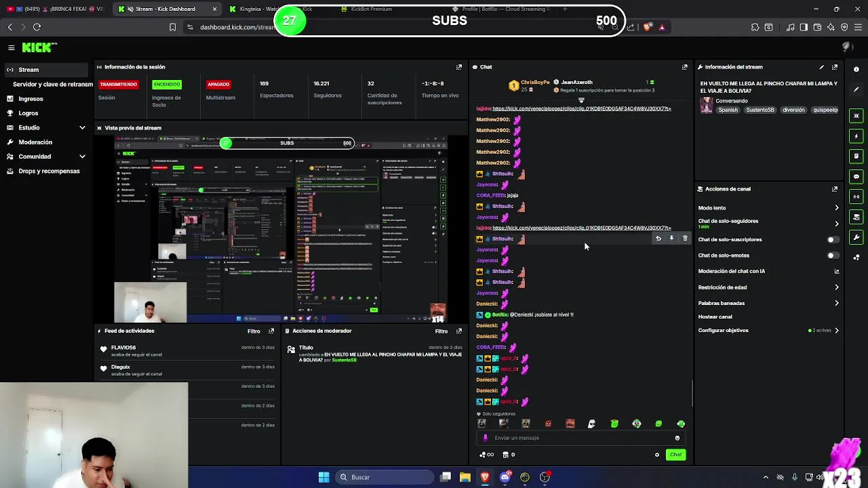
Task: Click the stream preview thumbnail
Action: [x=281, y=229]
